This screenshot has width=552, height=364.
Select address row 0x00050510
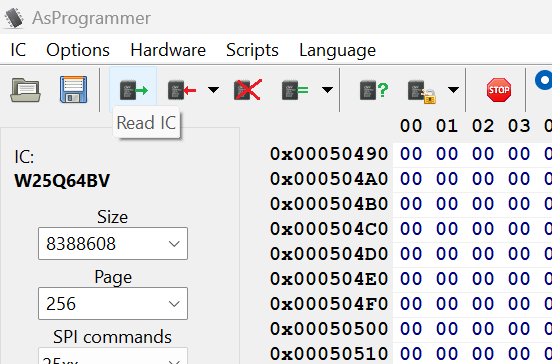tap(329, 354)
